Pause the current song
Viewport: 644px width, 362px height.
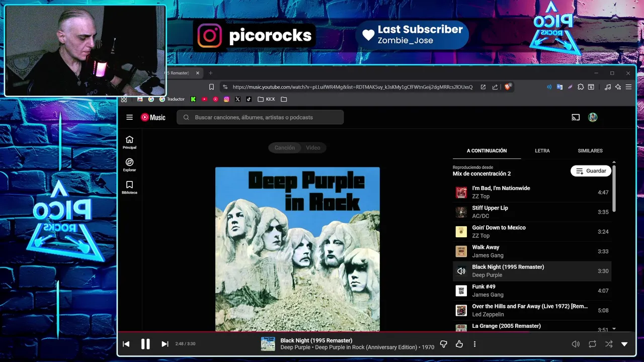click(145, 344)
